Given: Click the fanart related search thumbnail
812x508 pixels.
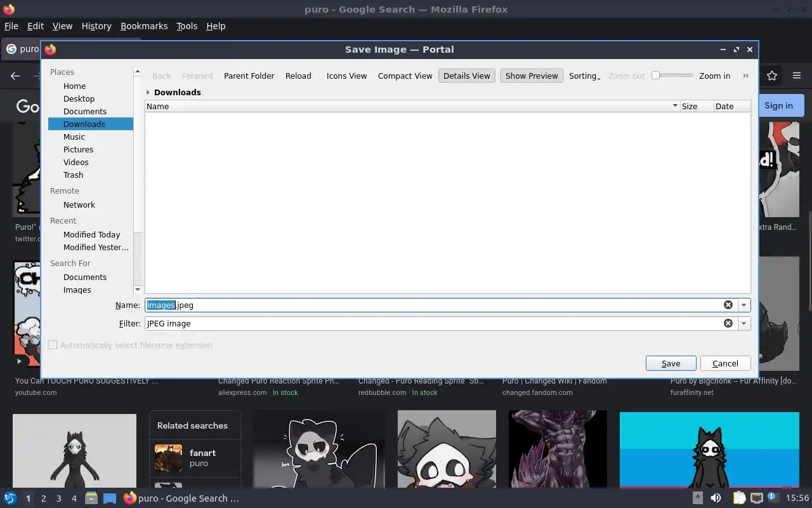Looking at the screenshot, I should 168,458.
